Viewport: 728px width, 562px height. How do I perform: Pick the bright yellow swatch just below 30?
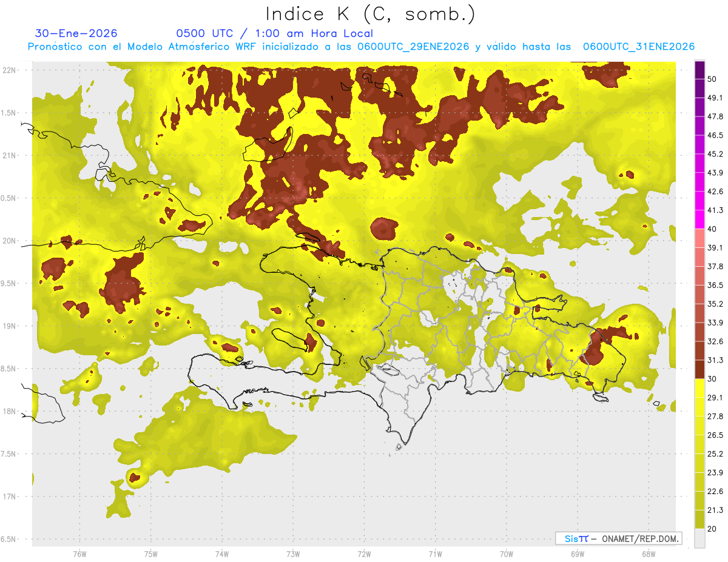(699, 388)
